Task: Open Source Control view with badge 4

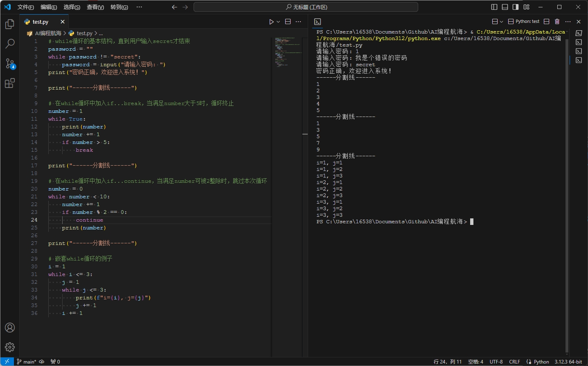Action: click(x=10, y=63)
